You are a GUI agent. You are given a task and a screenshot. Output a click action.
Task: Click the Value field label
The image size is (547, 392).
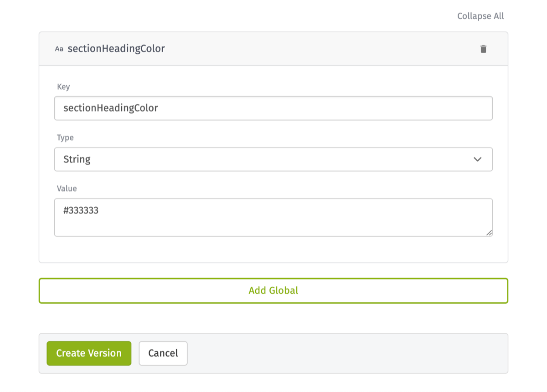tap(67, 188)
